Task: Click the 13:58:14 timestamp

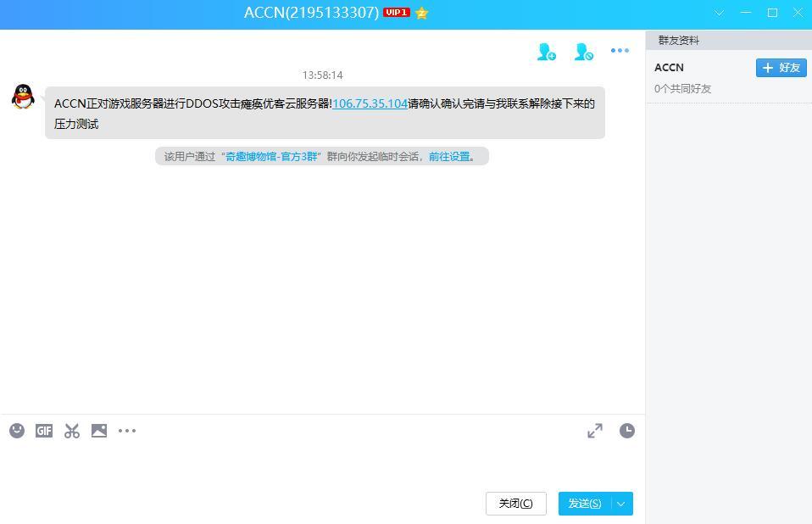Action: 323,75
